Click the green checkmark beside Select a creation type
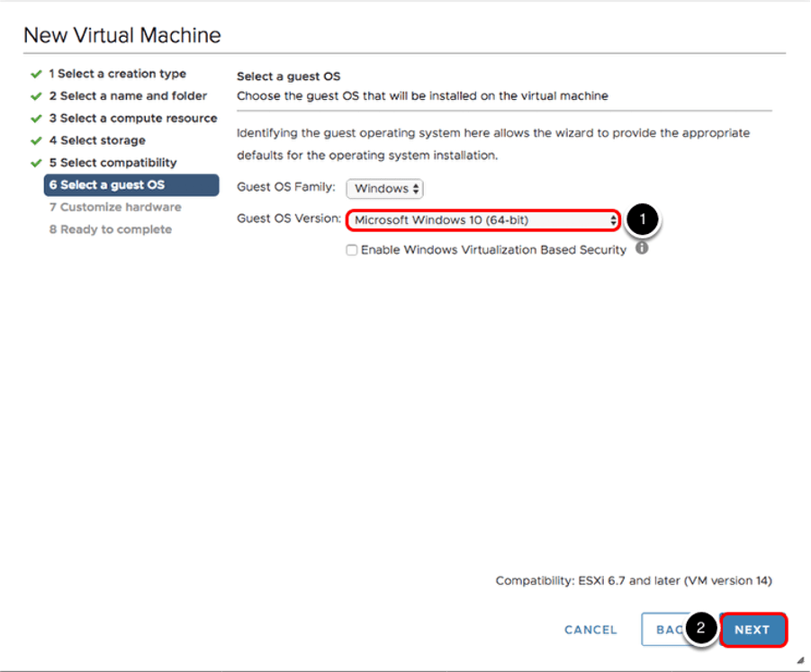 pyautogui.click(x=36, y=74)
